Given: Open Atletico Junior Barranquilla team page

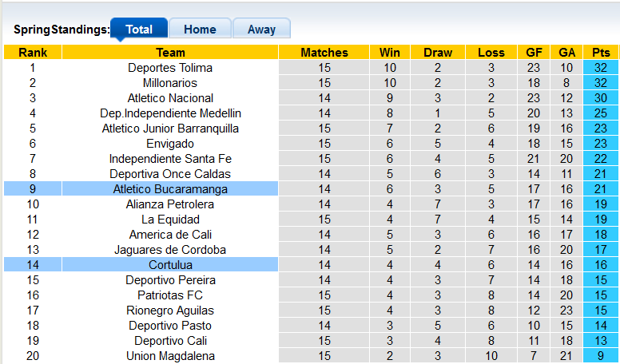Looking at the screenshot, I should [x=170, y=129].
